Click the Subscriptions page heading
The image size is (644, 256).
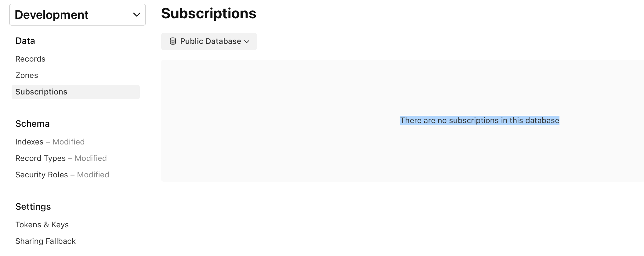click(208, 13)
